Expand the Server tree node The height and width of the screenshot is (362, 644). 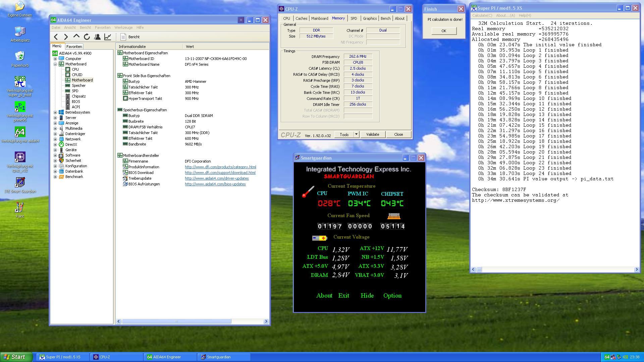[55, 118]
